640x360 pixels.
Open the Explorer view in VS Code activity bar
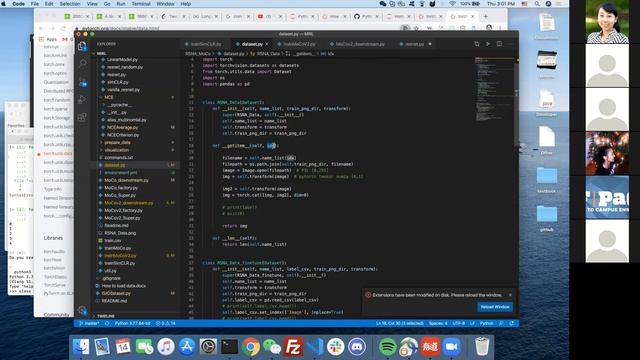pos(82,46)
